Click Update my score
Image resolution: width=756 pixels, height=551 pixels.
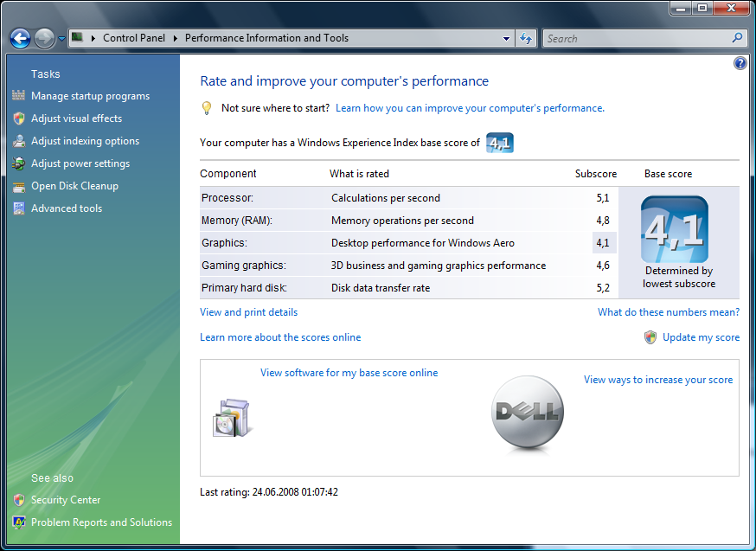(x=701, y=337)
